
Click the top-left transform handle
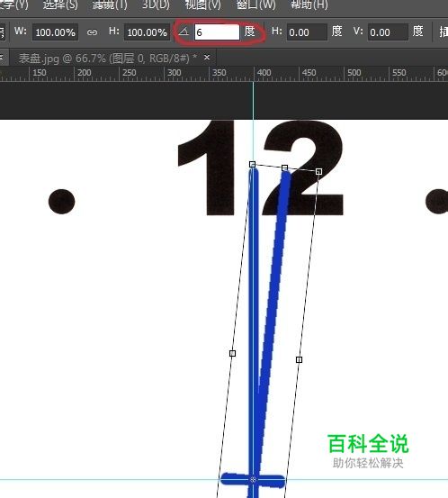pos(252,164)
